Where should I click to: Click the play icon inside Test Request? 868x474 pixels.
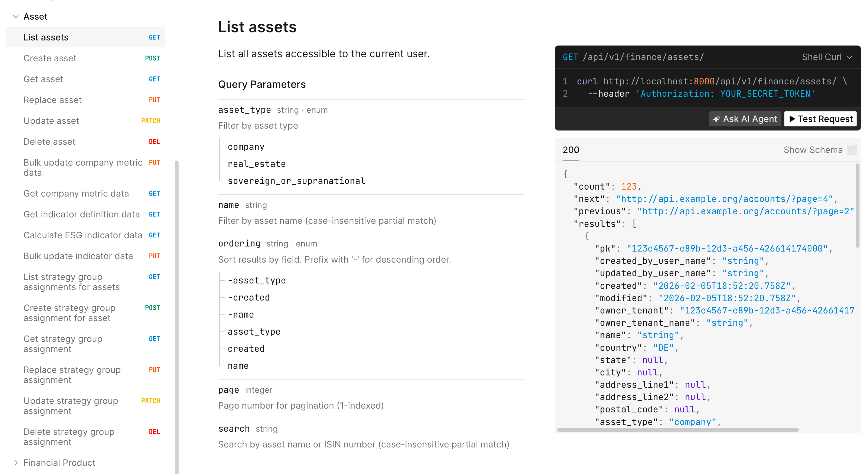pos(792,118)
